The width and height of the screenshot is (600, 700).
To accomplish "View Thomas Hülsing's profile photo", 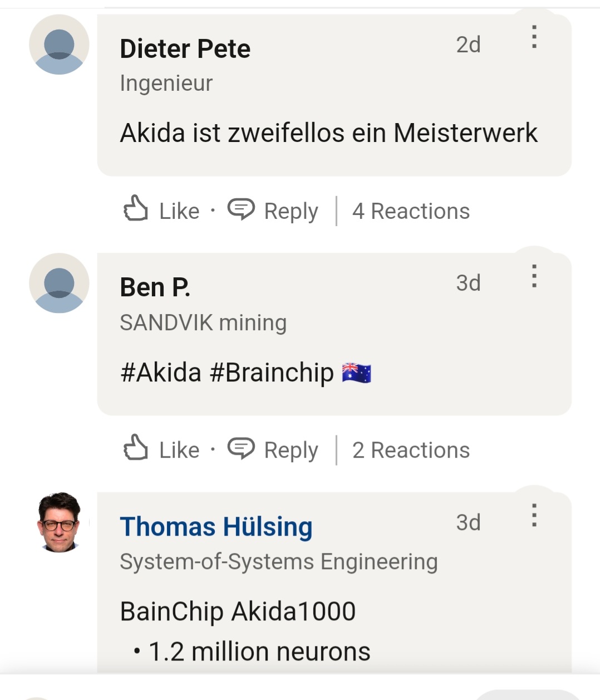I will [59, 522].
